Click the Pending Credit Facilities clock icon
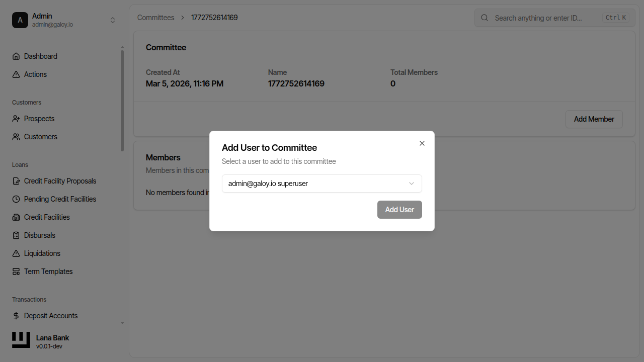The image size is (644, 362). (16, 199)
